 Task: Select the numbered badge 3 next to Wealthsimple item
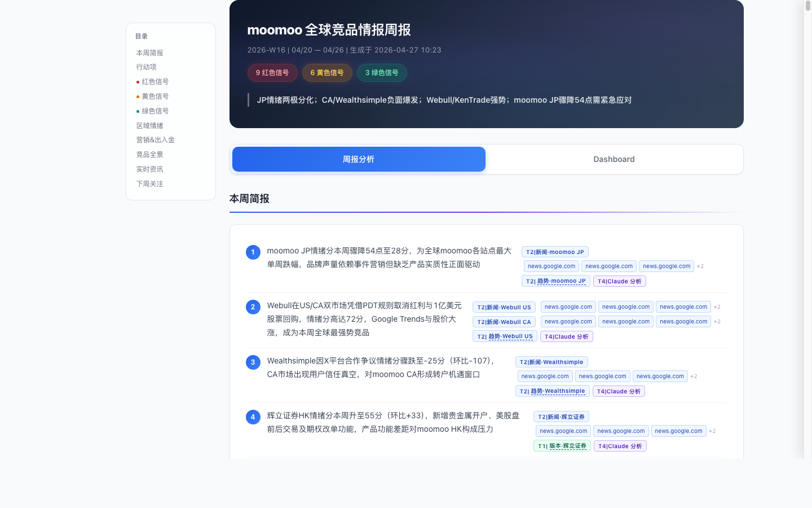point(253,362)
